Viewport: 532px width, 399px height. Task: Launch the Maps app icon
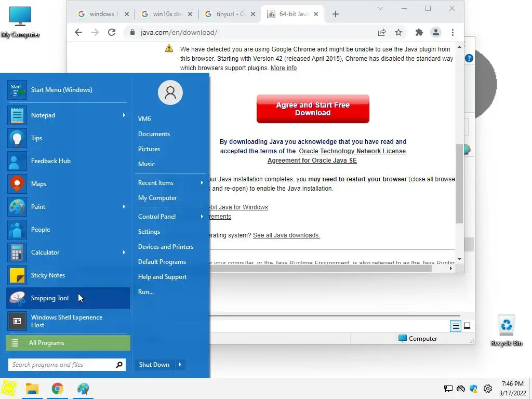(17, 184)
